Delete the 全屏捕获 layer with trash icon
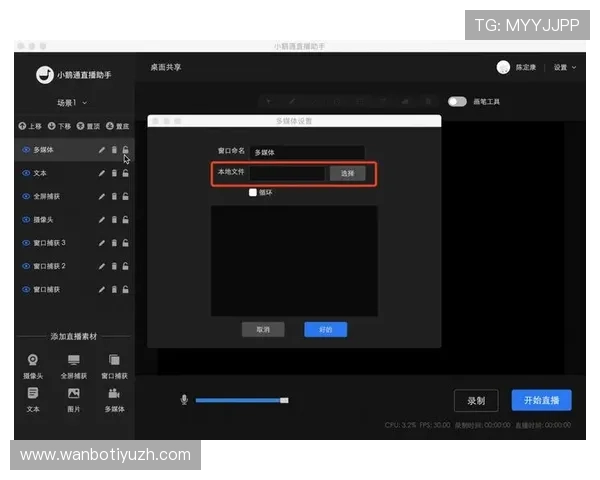 coord(114,196)
